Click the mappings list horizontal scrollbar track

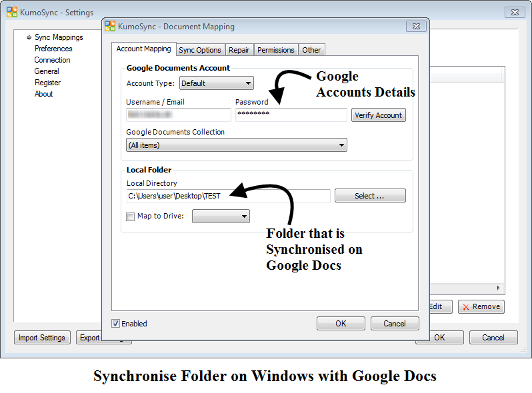tap(461, 288)
